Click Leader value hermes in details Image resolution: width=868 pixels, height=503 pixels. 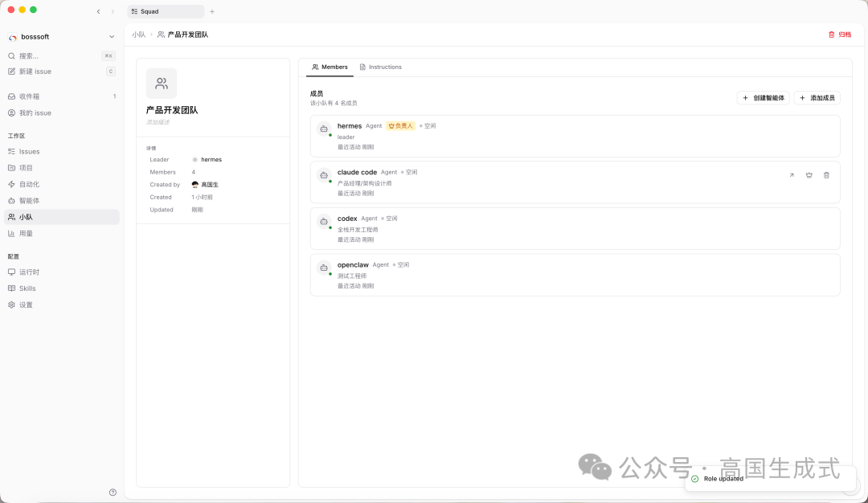[x=207, y=159]
